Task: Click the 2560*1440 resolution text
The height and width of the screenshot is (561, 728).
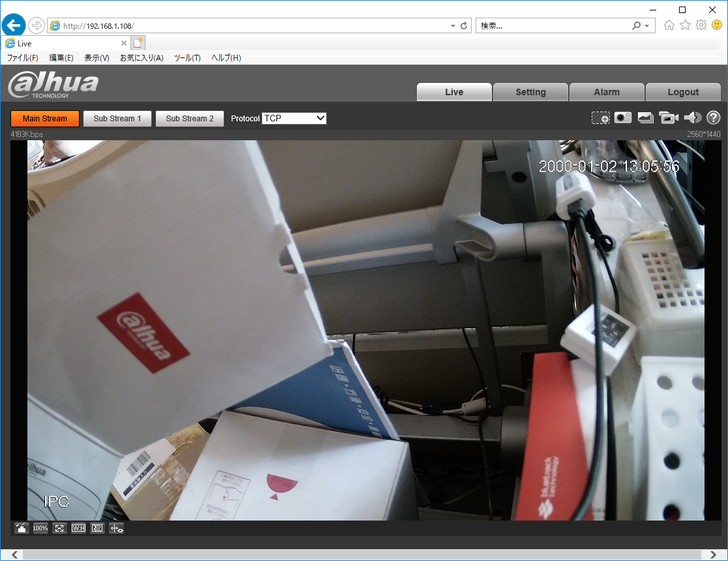Action: (703, 134)
